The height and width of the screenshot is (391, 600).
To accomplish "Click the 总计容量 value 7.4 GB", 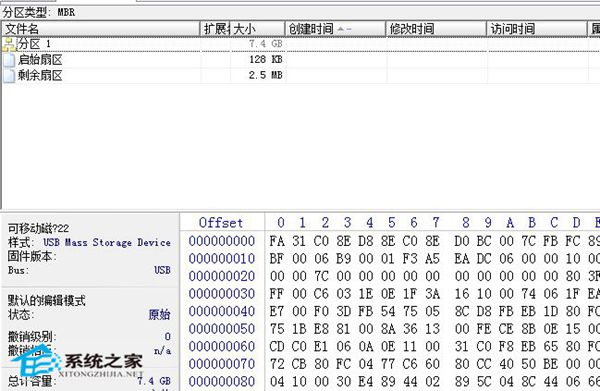I will pos(154,381).
